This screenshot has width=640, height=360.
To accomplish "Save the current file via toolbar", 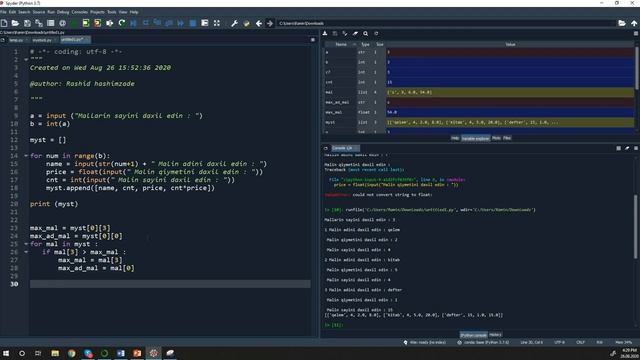I will pos(27,23).
